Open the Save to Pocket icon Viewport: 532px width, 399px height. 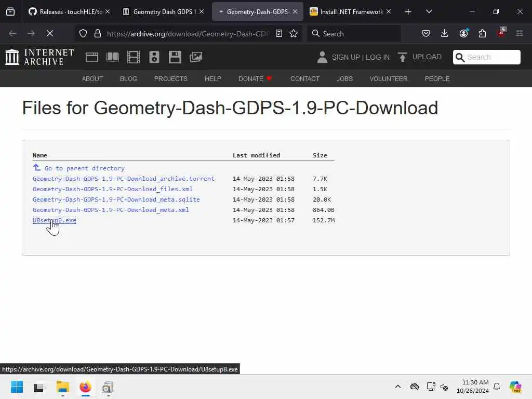(x=426, y=33)
